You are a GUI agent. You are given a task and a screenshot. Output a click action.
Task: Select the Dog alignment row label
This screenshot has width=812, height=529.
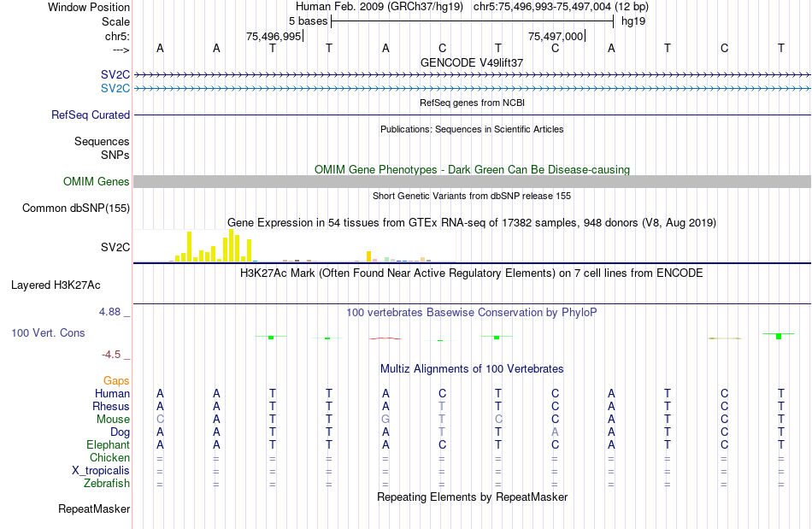pyautogui.click(x=121, y=432)
